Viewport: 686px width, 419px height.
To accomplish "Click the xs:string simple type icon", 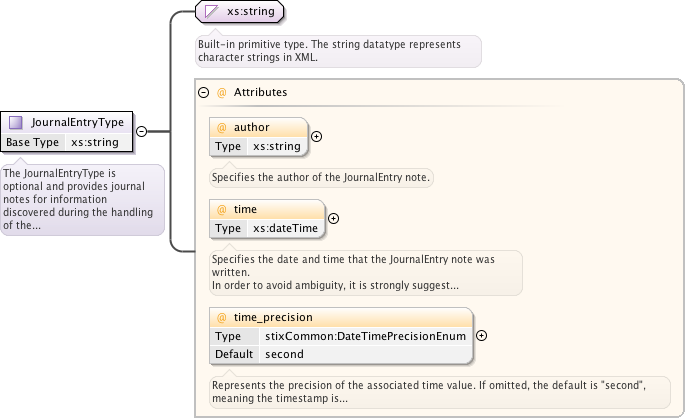I will [x=210, y=12].
